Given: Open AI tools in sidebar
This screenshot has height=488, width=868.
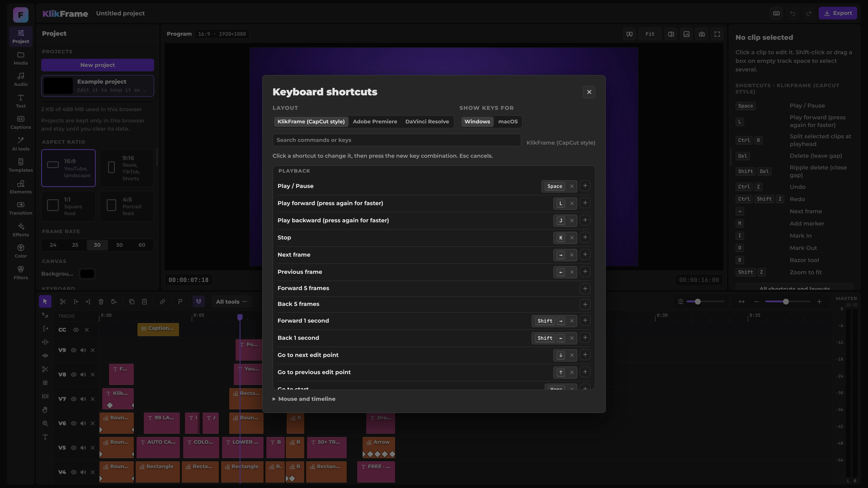Looking at the screenshot, I should tap(21, 144).
